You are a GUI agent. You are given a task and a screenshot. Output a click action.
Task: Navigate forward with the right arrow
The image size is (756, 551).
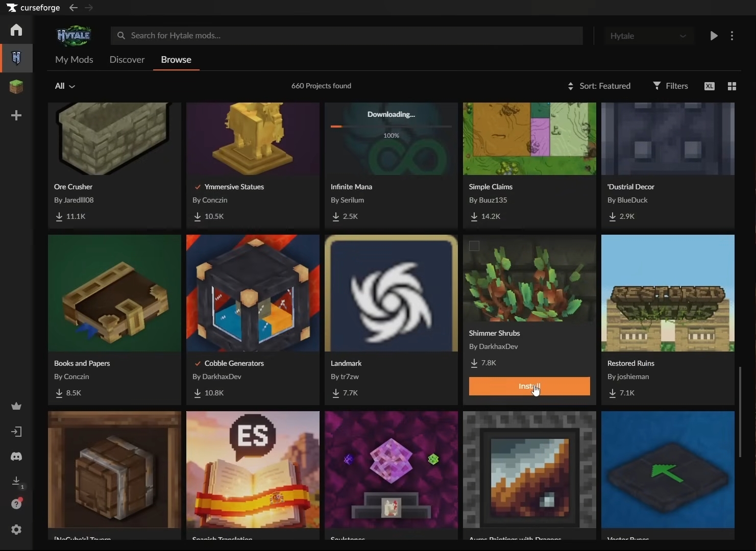point(89,8)
